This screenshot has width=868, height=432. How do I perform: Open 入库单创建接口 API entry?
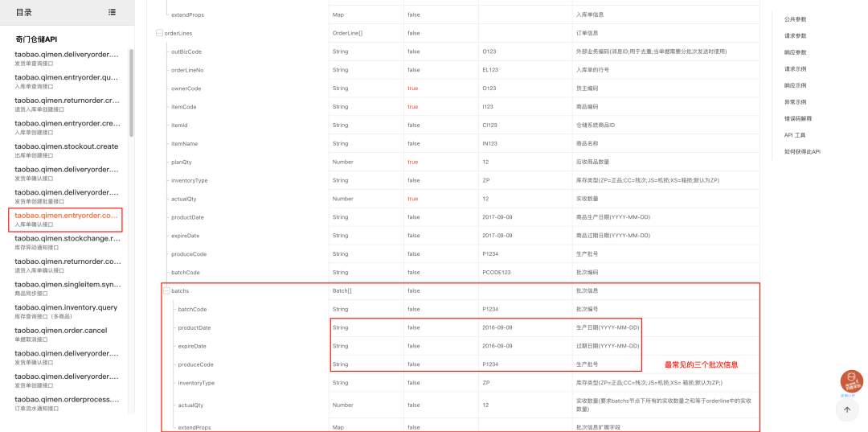(x=67, y=127)
